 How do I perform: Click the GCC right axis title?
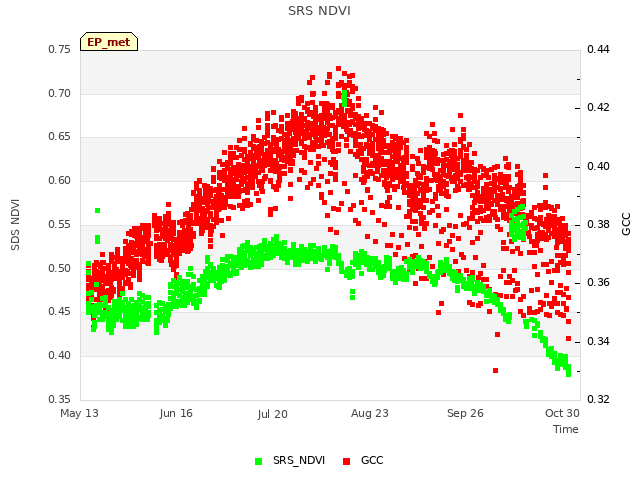pyautogui.click(x=626, y=224)
